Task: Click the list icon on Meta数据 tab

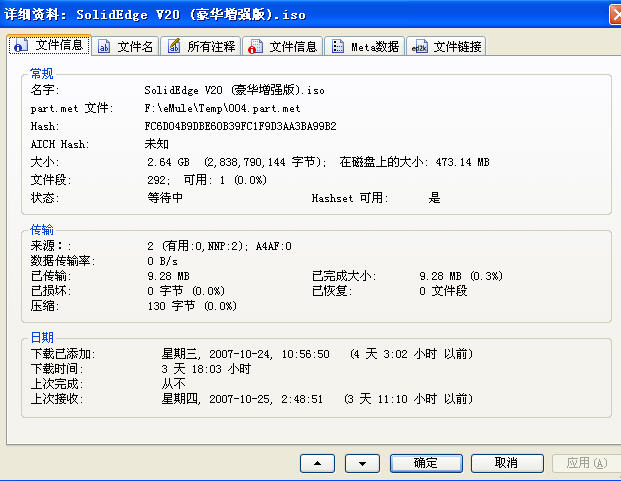Action: pos(337,47)
